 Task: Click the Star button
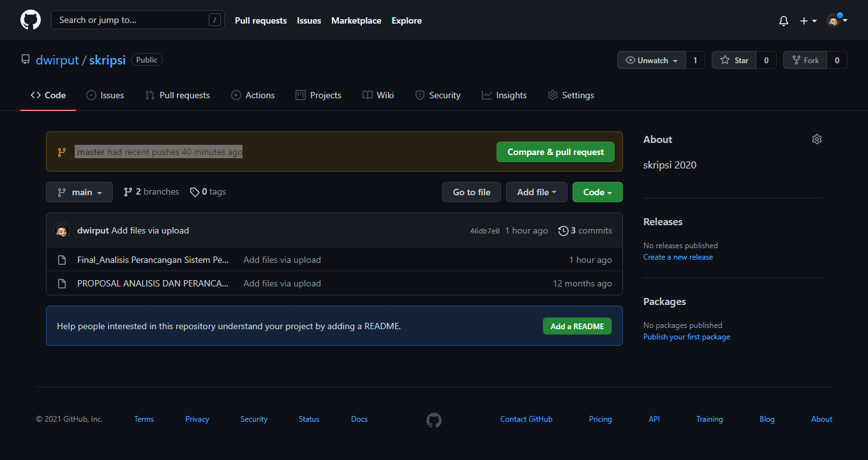coord(734,60)
